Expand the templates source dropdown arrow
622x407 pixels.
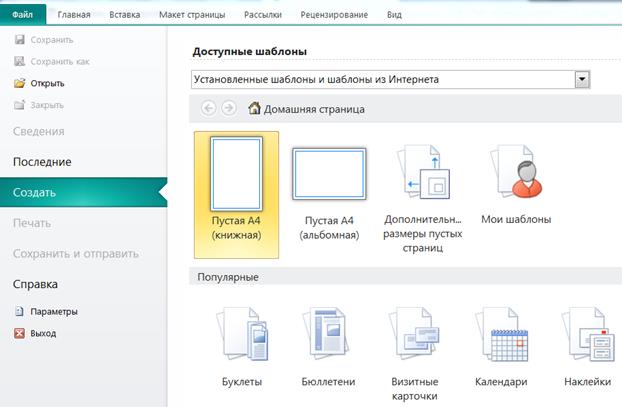point(582,79)
